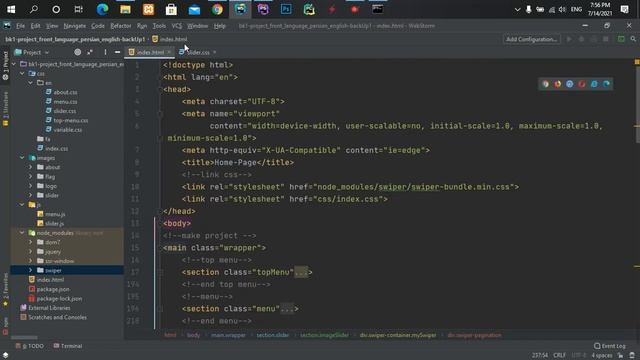Expand folded menu section ellipsis
This screenshot has width=640, height=360.
pyautogui.click(x=287, y=309)
